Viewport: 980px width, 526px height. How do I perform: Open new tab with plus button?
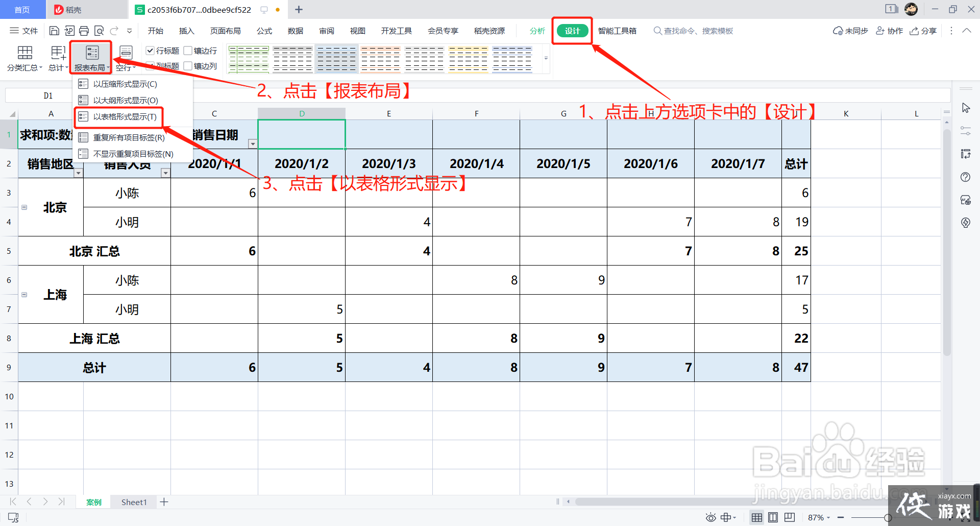click(299, 10)
